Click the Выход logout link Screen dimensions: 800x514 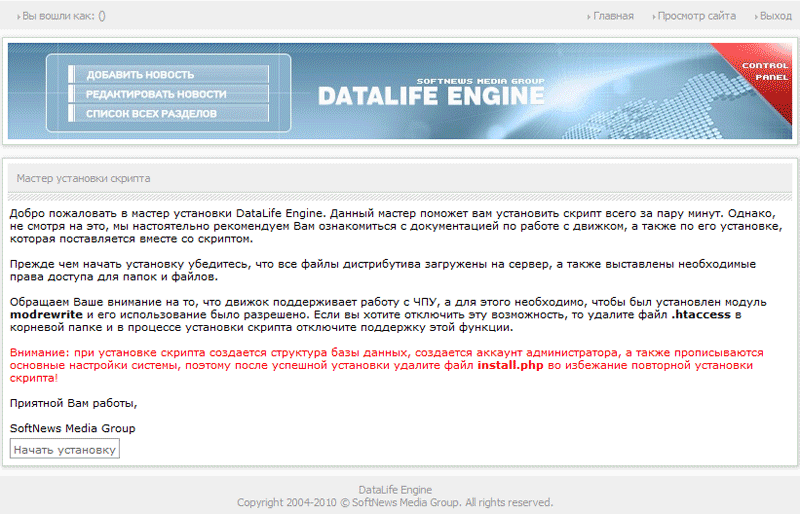(776, 16)
